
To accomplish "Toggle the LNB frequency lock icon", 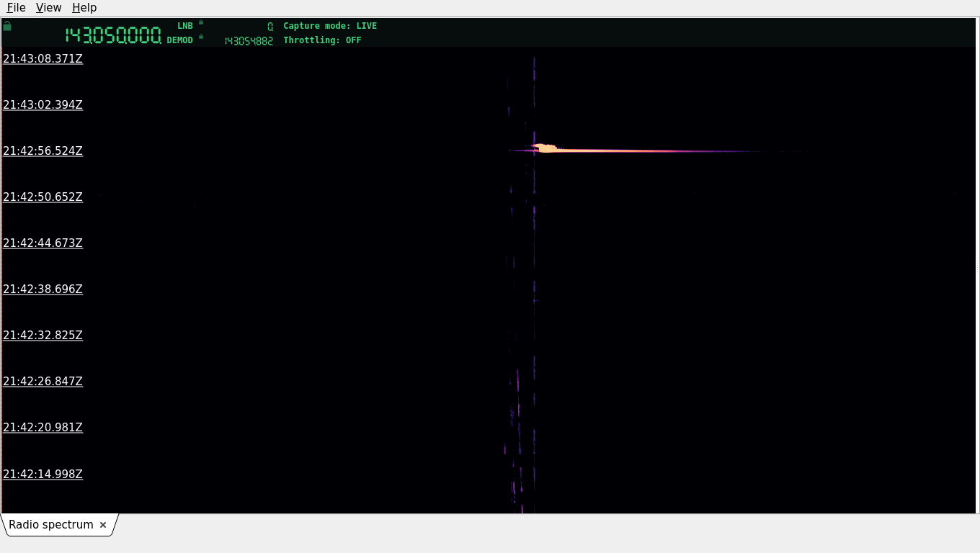I will [x=201, y=22].
